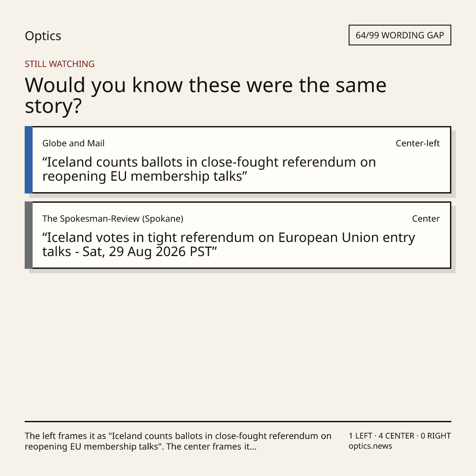Screen dimensions: 476x476
Task: Click the Globe and Mail source name
Action: click(73, 143)
